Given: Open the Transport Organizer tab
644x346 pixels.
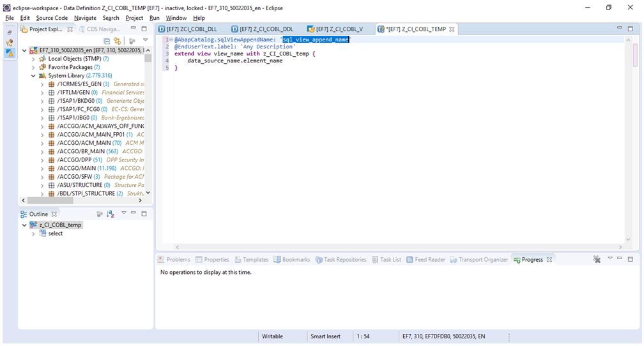Looking at the screenshot, I should point(479,260).
